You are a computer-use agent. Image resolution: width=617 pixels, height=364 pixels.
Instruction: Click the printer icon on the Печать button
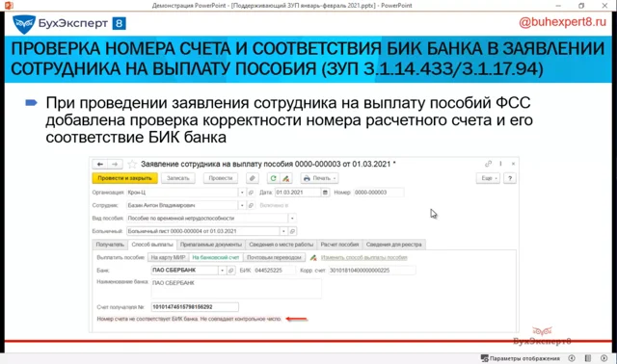(307, 178)
